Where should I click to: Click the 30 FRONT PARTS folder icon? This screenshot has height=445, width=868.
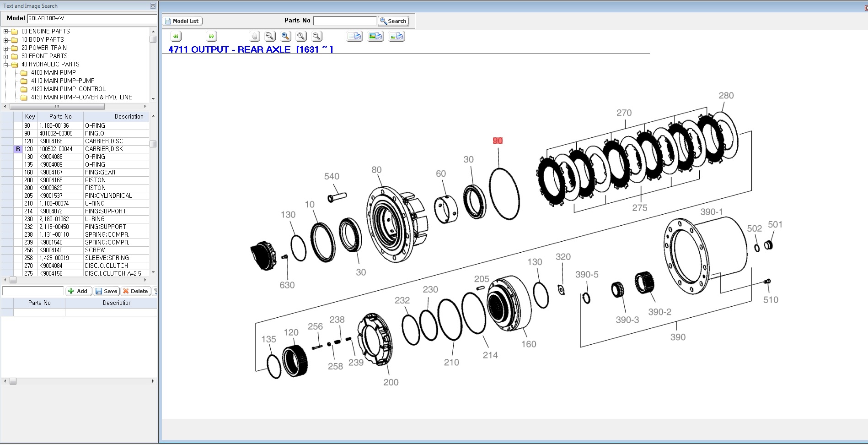click(14, 56)
